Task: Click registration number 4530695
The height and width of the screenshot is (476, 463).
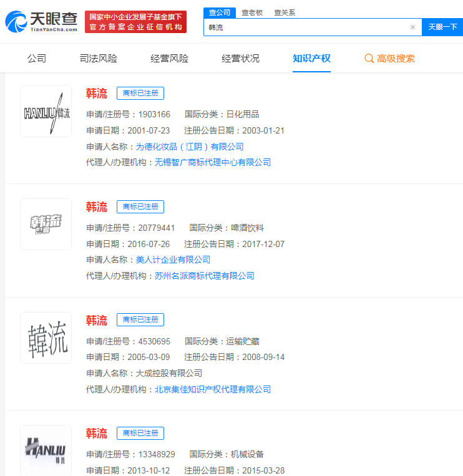Action: click(154, 341)
